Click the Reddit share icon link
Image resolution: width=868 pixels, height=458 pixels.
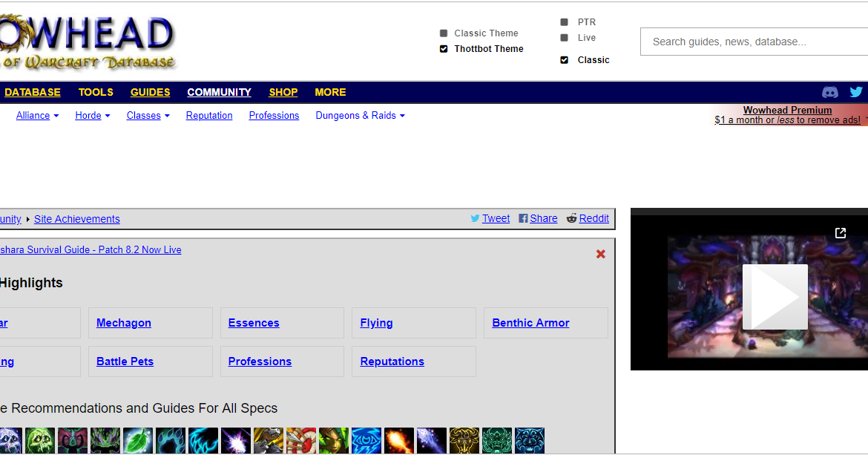point(588,218)
